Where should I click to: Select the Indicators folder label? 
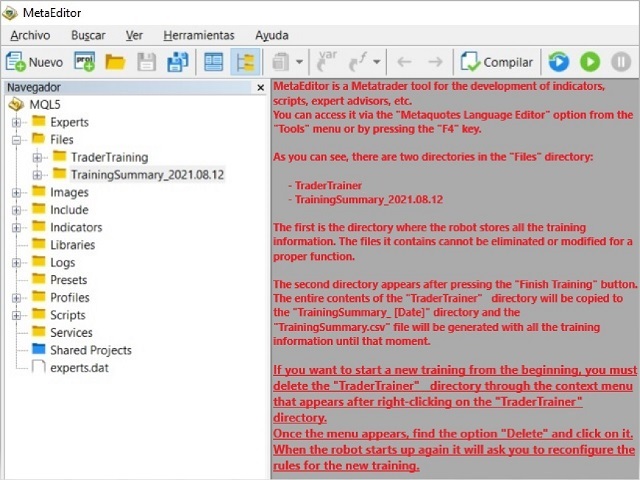(76, 227)
